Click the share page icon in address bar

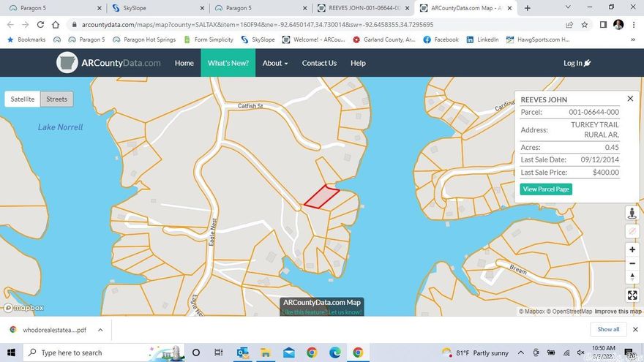(569, 25)
